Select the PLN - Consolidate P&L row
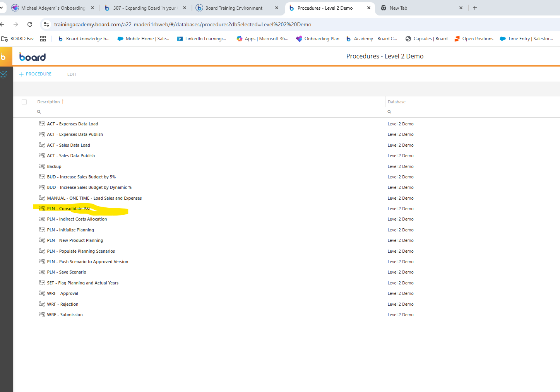 tap(286, 209)
